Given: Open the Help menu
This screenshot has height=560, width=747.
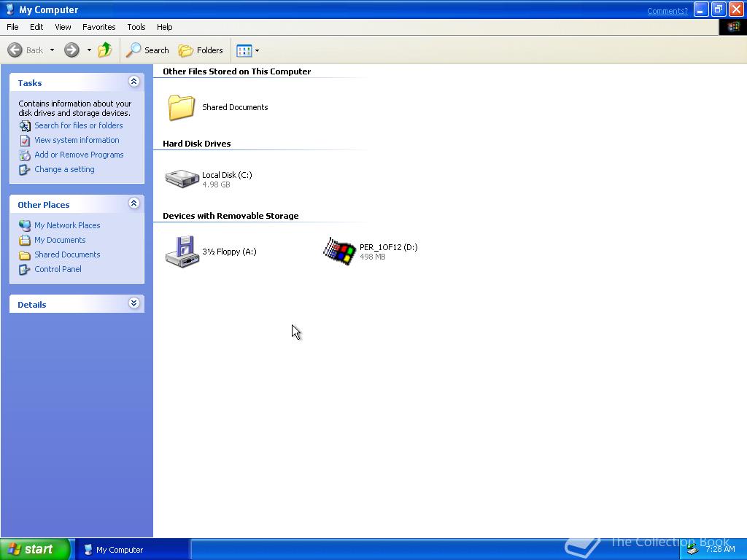Looking at the screenshot, I should click(164, 27).
